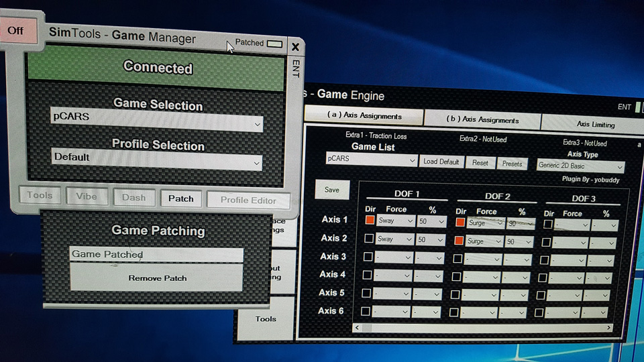The height and width of the screenshot is (362, 644).
Task: Open the Dash panel
Action: coord(134,197)
